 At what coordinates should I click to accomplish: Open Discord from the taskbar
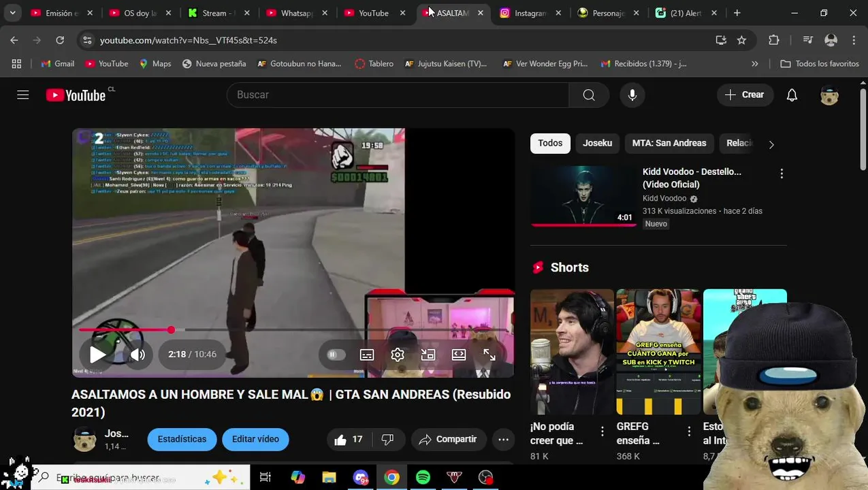point(360,478)
